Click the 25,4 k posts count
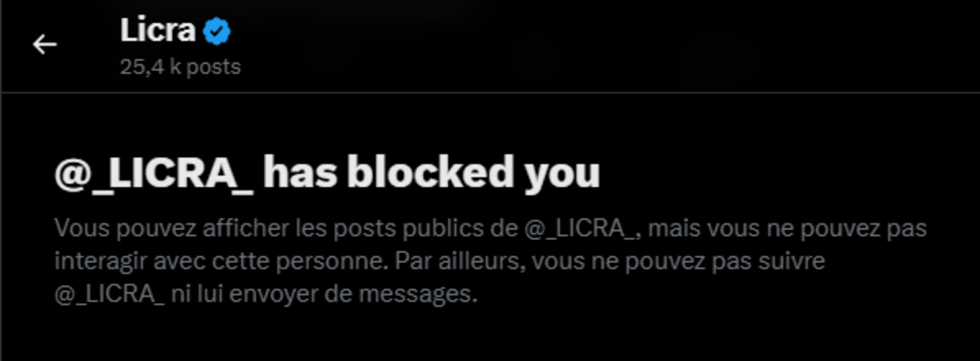 point(180,67)
